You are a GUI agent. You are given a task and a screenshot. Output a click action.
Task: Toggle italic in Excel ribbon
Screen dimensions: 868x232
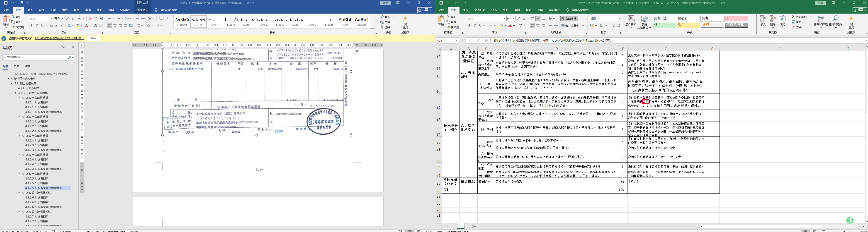click(474, 26)
